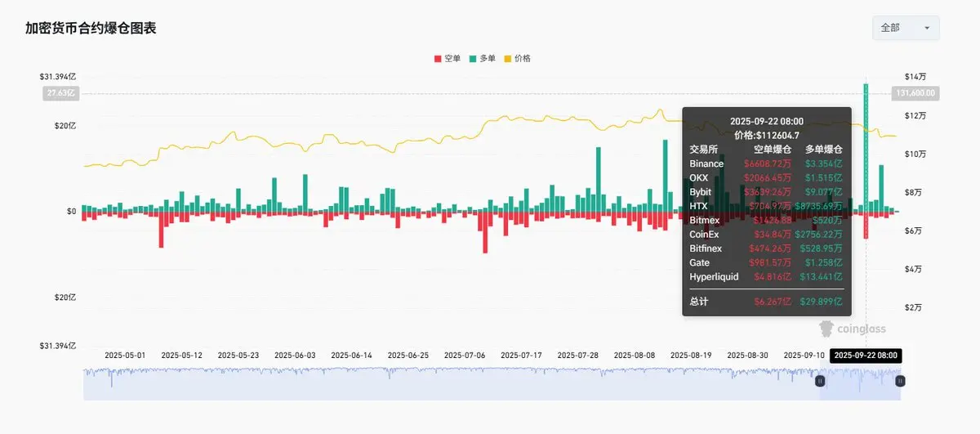
Task: Click the $6608.72万 Binance short value
Action: point(768,163)
